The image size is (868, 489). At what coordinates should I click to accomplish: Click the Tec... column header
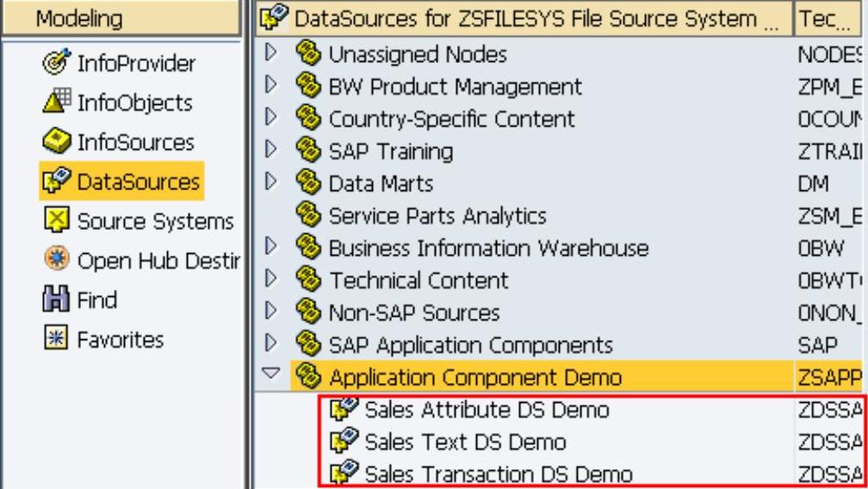click(x=828, y=18)
